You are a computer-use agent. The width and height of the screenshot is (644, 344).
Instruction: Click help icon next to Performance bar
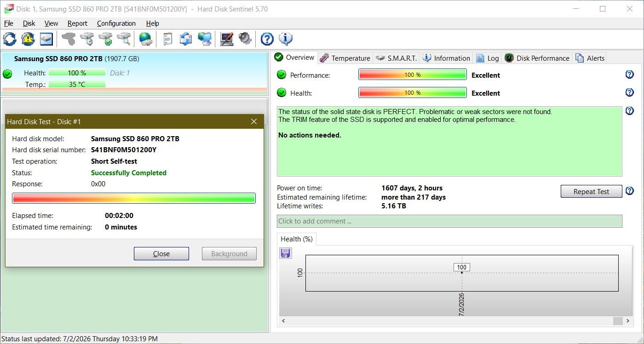click(x=630, y=75)
